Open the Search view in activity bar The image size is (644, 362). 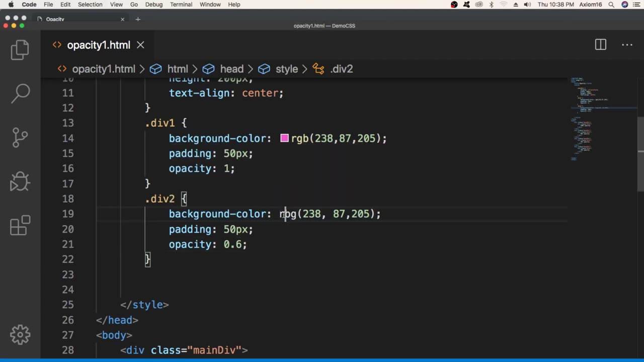pyautogui.click(x=20, y=93)
